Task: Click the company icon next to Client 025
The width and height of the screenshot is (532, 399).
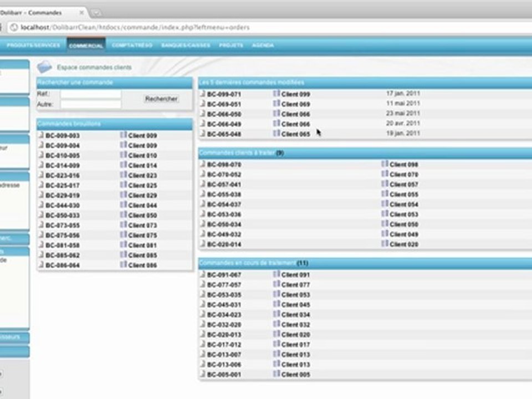Action: click(x=124, y=185)
